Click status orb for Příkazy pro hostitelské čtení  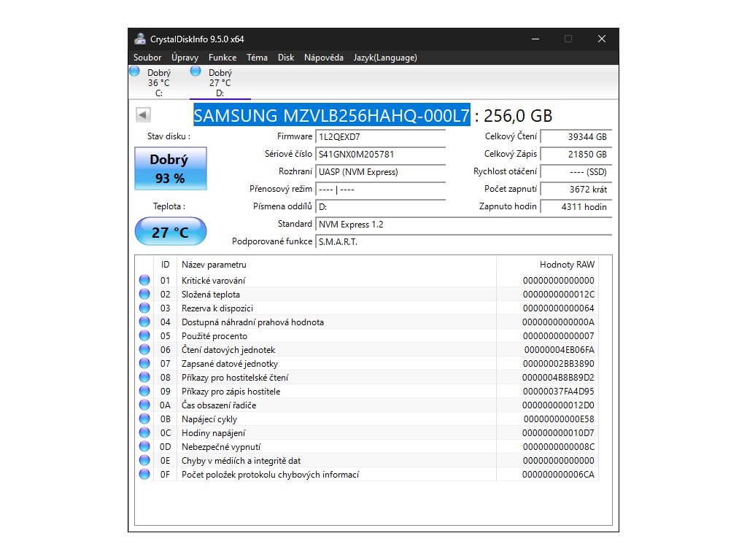coord(144,377)
